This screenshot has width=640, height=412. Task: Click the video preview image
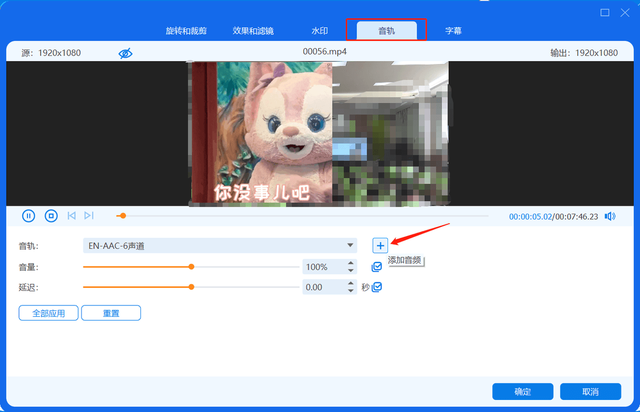click(x=320, y=134)
